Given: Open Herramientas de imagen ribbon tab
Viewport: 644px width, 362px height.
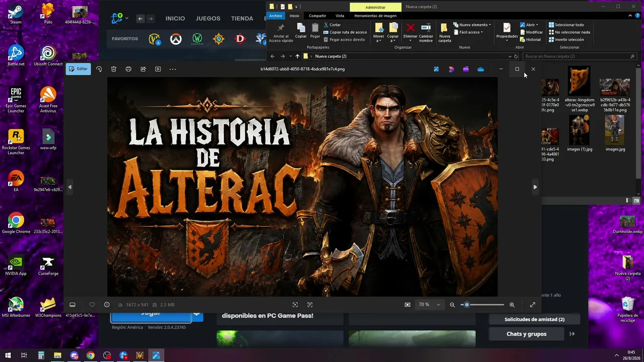Looking at the screenshot, I should point(375,16).
